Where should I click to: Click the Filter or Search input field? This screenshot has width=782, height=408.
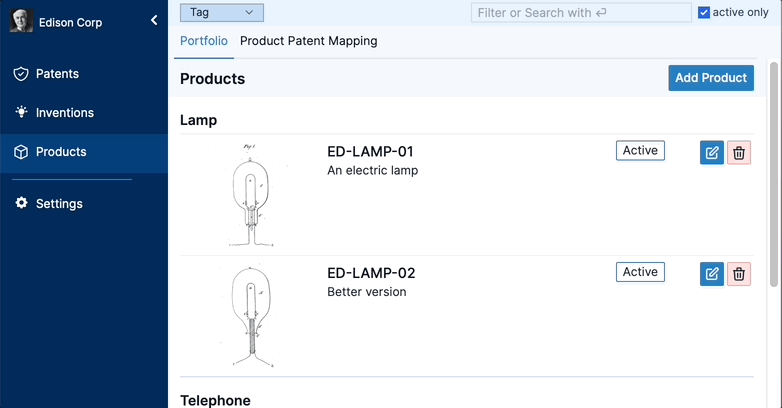[x=580, y=13]
